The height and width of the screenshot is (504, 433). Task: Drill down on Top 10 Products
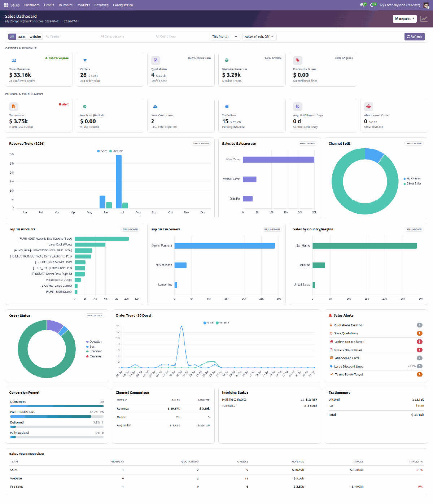click(130, 229)
